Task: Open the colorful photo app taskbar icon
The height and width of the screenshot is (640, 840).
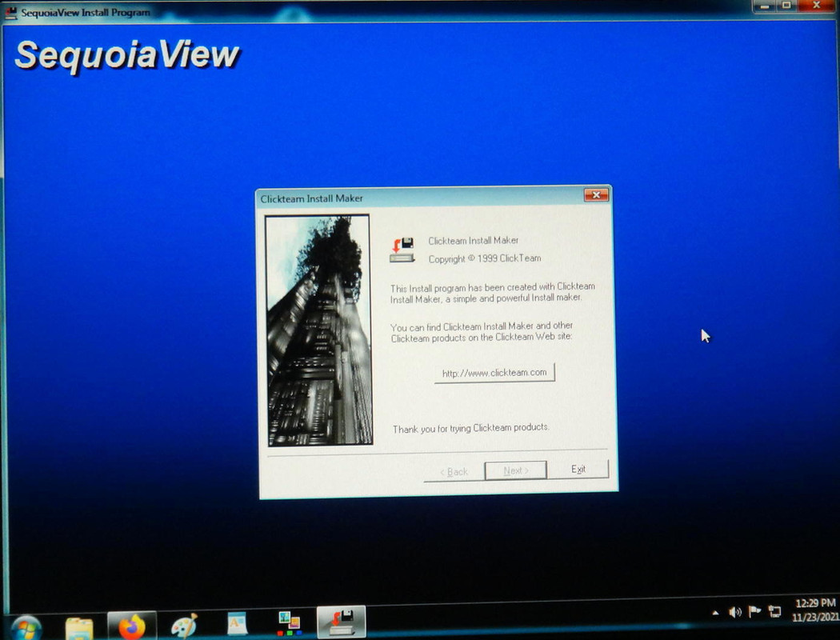Action: coord(290,623)
